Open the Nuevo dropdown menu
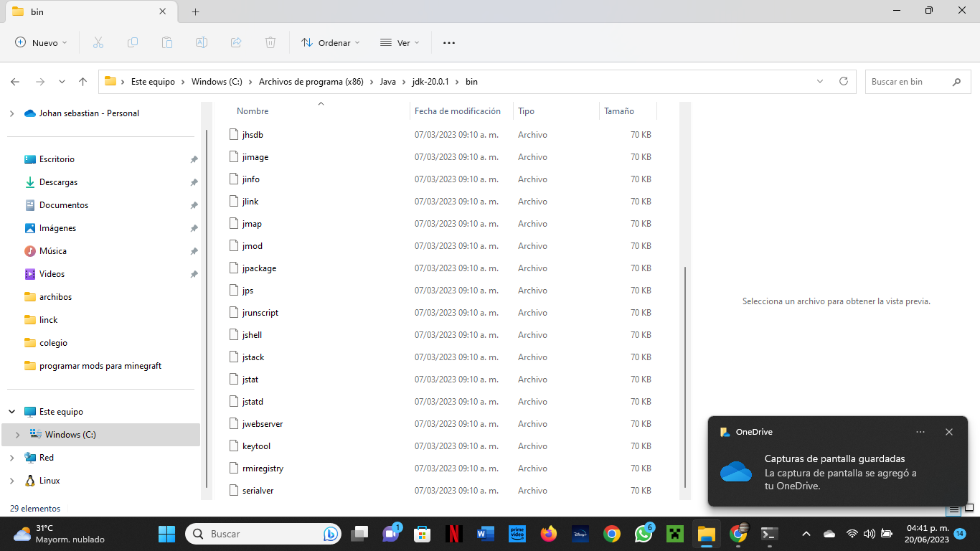 pos(42,43)
